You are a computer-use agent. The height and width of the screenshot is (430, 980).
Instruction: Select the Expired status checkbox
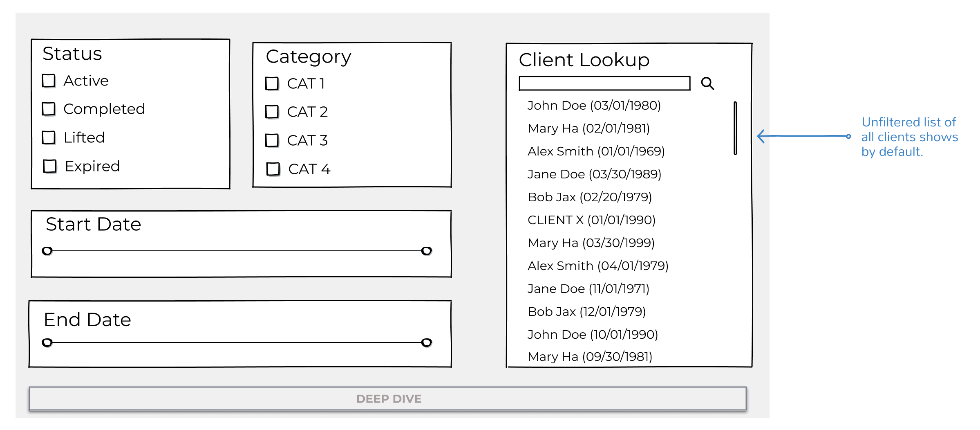pos(50,166)
